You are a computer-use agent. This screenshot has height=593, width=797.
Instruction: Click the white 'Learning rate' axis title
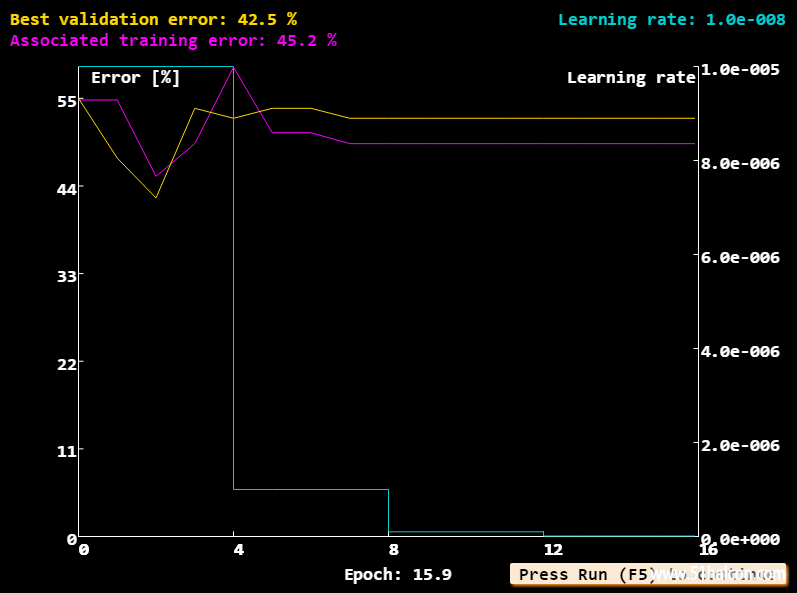pyautogui.click(x=631, y=78)
